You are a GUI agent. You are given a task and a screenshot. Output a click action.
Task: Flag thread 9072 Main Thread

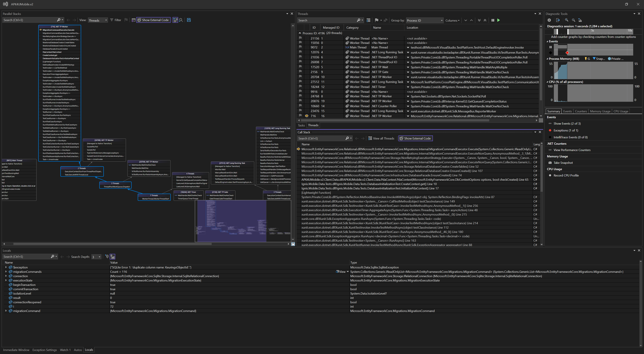pyautogui.click(x=300, y=47)
